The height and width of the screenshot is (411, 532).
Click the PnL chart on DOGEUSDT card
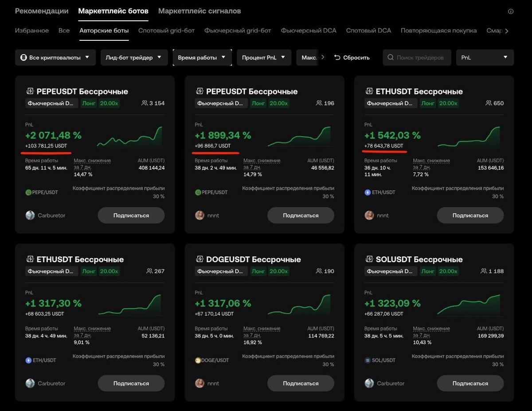299,305
